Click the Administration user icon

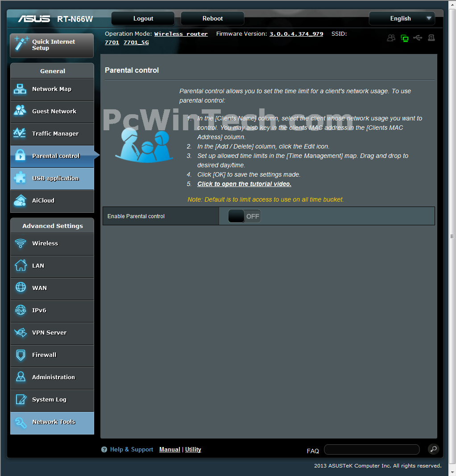pos(21,377)
